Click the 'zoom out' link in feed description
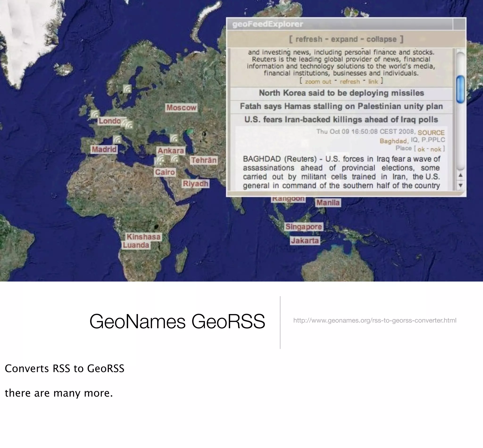This screenshot has height=448, width=483. pyautogui.click(x=318, y=82)
